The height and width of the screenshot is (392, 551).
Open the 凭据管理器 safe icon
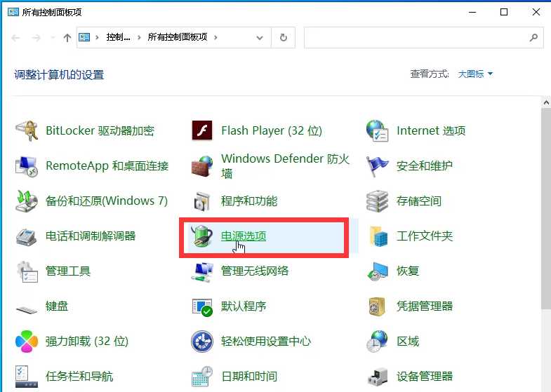coord(378,306)
